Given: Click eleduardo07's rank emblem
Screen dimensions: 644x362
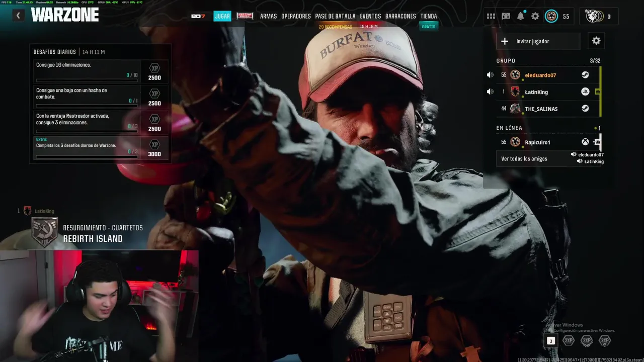Looking at the screenshot, I should (x=515, y=75).
